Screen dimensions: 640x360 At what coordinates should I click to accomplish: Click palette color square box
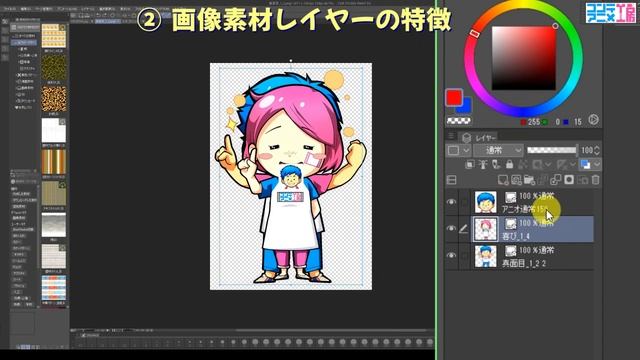[x=453, y=150]
